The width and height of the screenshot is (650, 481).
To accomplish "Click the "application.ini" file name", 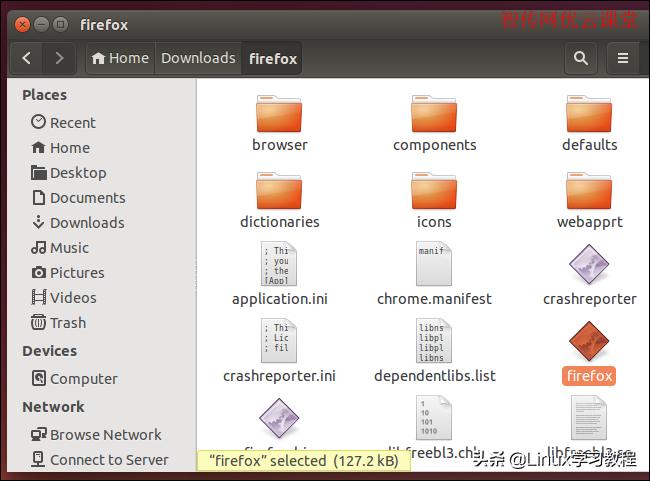I will [x=280, y=299].
